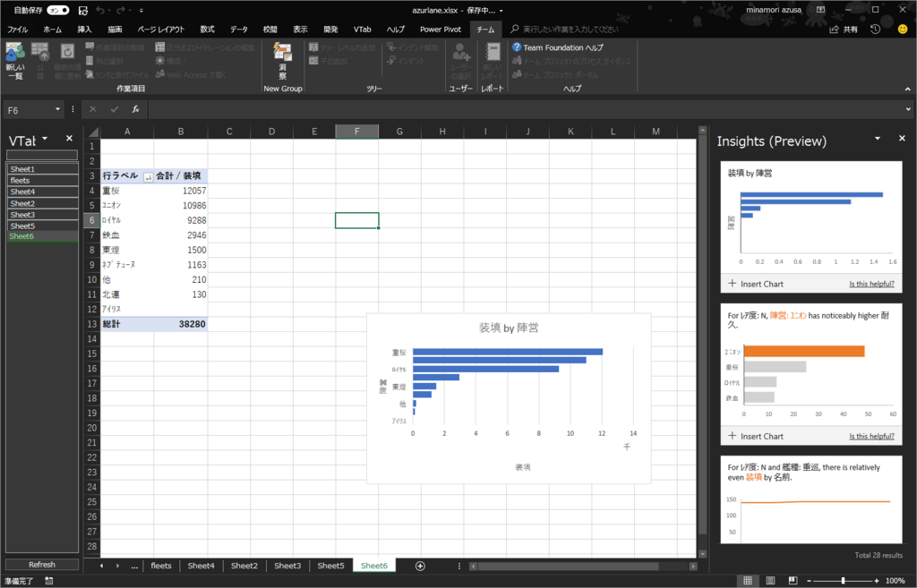Toggle the 自動保存 autosave switch
917x588 pixels.
(58, 10)
